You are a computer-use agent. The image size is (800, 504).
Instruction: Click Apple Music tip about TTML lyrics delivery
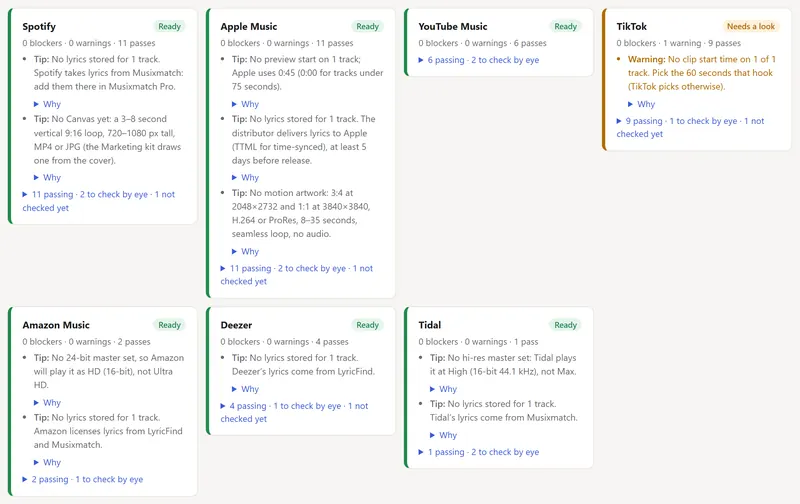304,140
